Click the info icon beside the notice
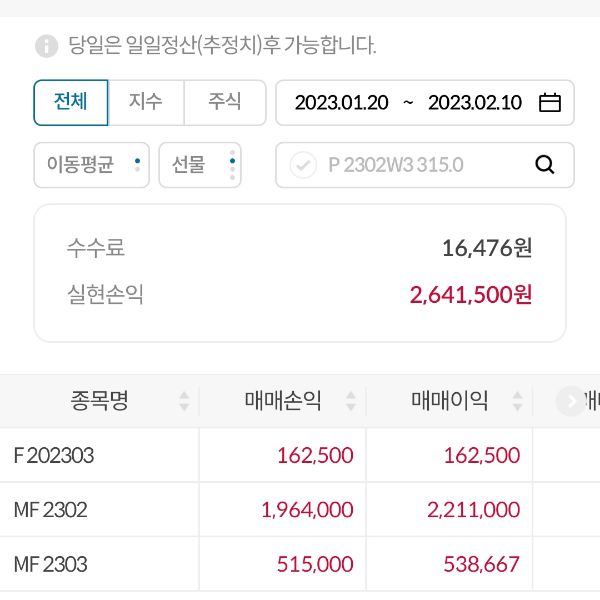 pyautogui.click(x=47, y=46)
